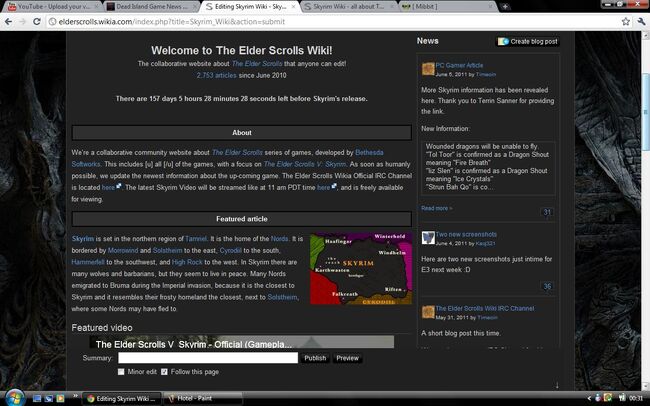
Task: Click the Preview button
Action: coord(347,358)
